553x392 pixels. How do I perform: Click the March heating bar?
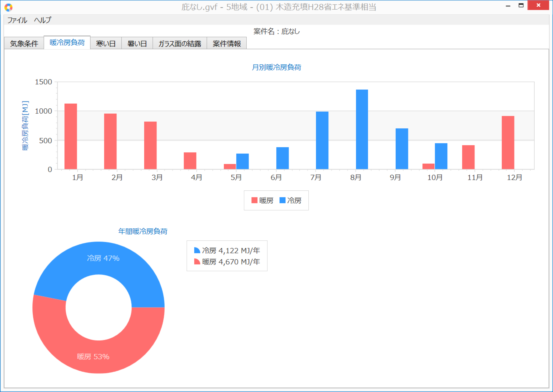point(151,145)
